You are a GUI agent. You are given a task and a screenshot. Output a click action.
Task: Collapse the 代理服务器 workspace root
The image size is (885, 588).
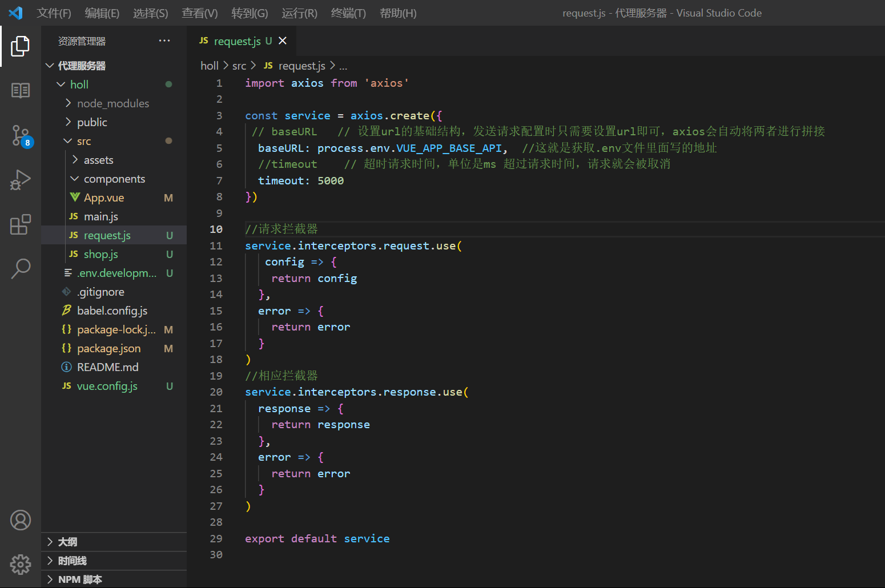pos(50,66)
